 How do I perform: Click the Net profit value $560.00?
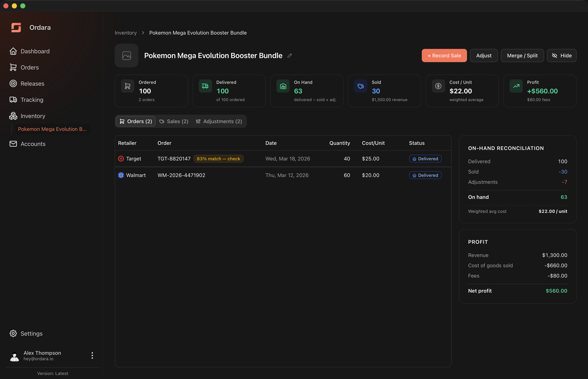point(556,291)
